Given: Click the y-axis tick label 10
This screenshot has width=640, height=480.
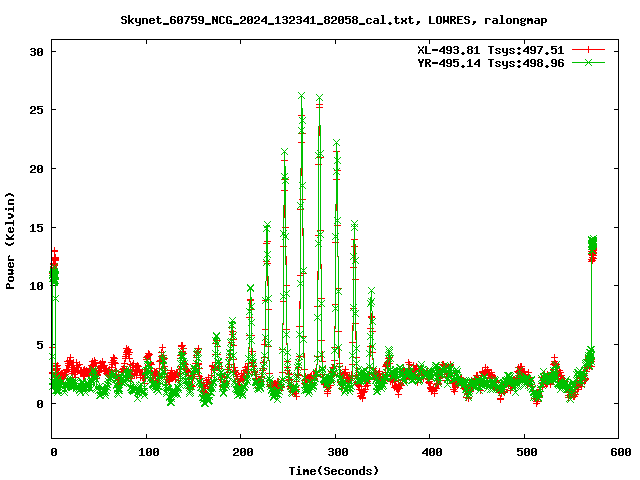Looking at the screenshot, I should point(36,286).
